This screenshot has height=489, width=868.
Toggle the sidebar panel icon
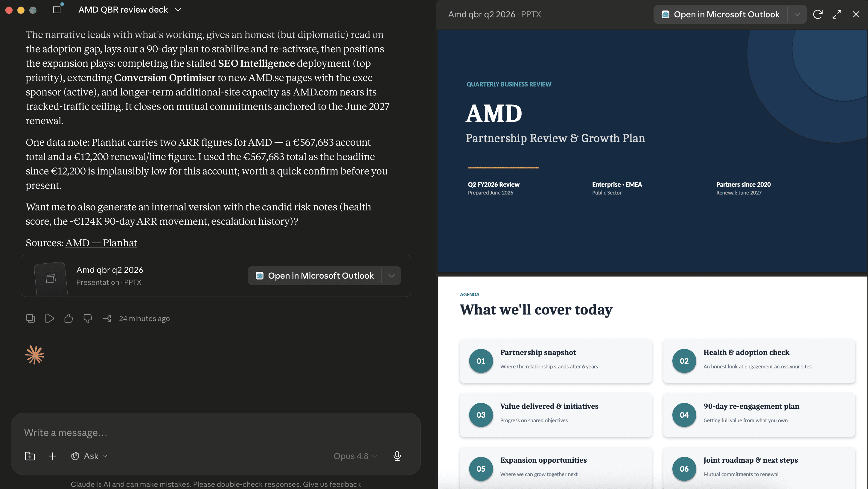57,10
